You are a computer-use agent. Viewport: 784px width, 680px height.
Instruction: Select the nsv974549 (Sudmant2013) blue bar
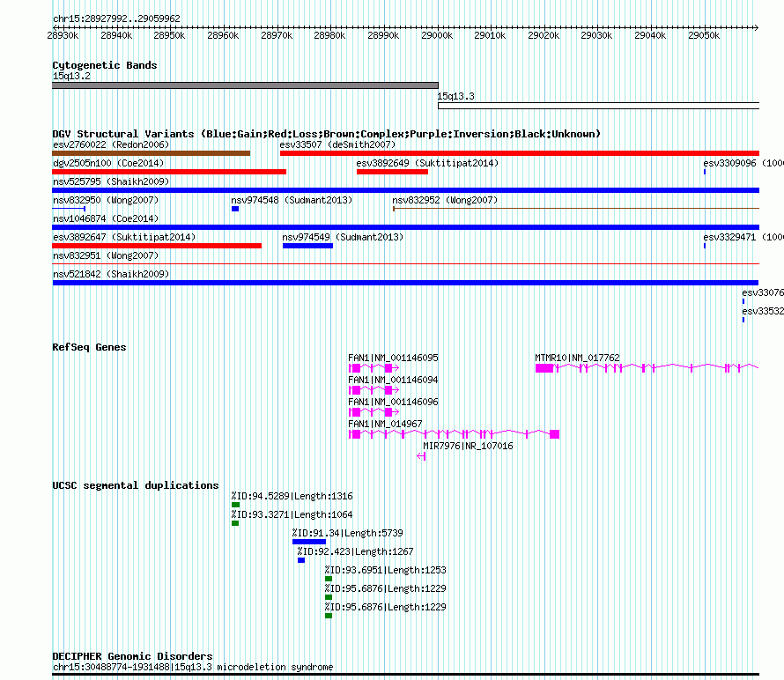pos(308,246)
